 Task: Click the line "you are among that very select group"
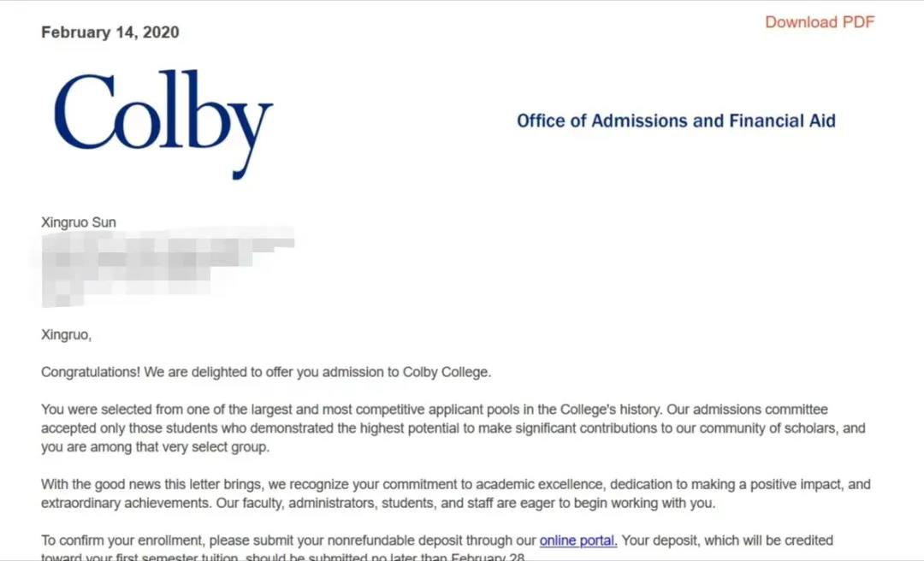(155, 447)
